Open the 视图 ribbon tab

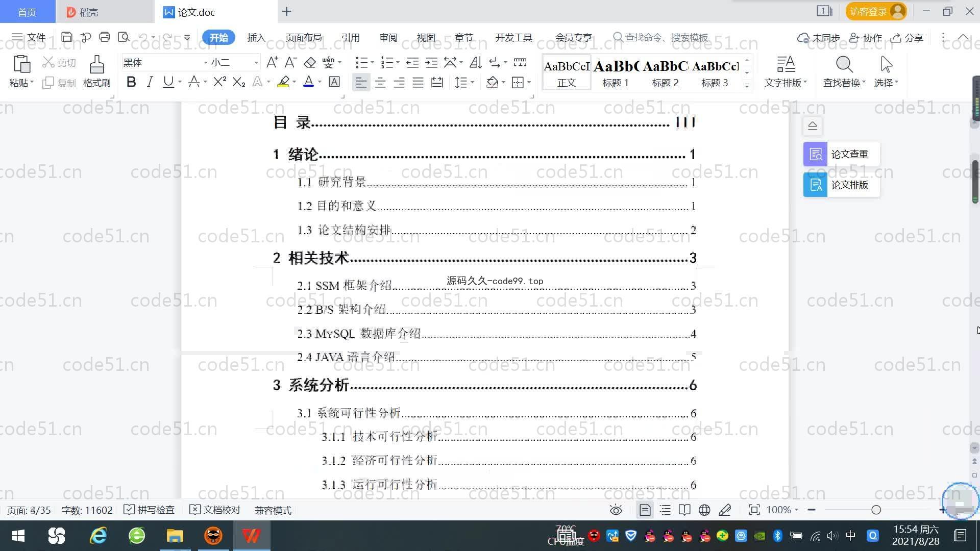(x=426, y=38)
